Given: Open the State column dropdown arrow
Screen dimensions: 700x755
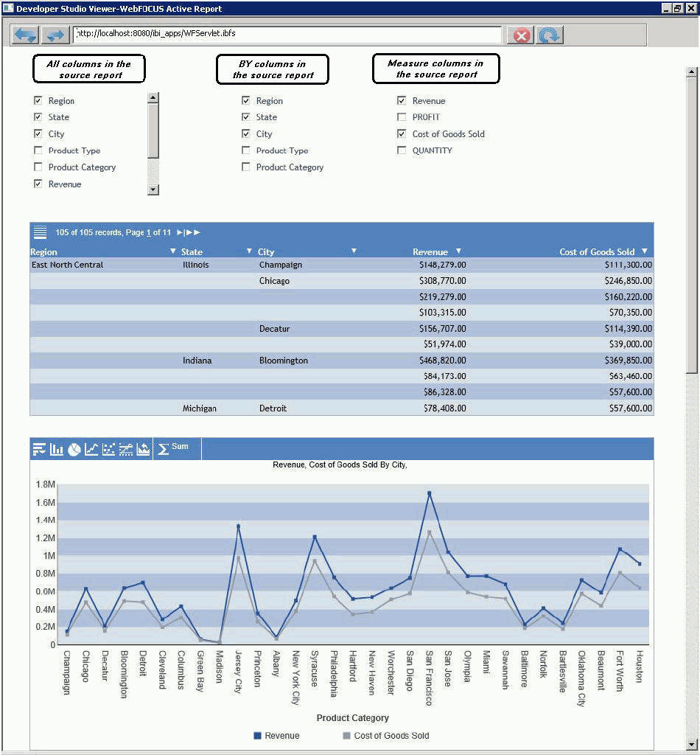Looking at the screenshot, I should point(249,251).
